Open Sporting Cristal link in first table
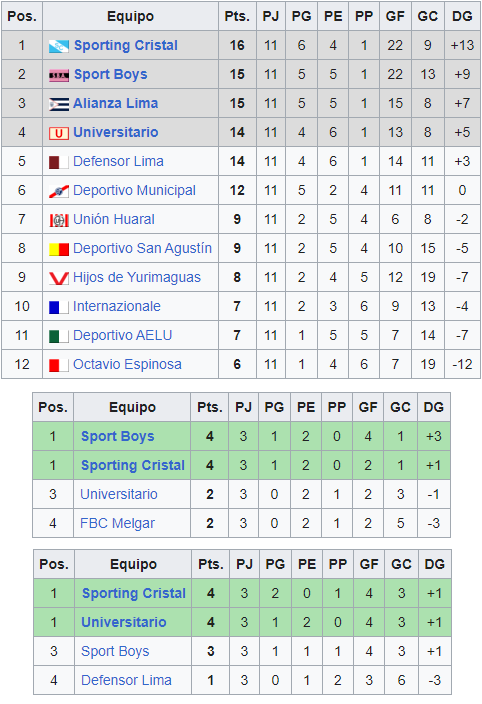 (126, 45)
